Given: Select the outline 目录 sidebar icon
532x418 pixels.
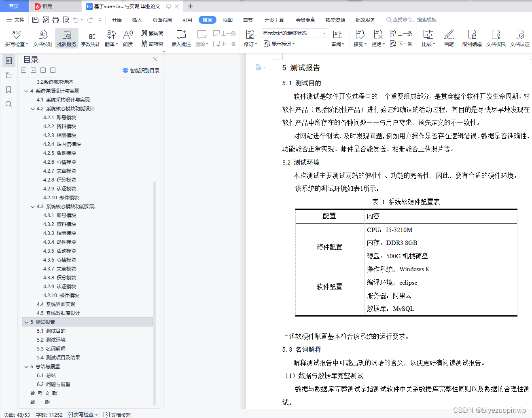Looking at the screenshot, I should [9, 61].
